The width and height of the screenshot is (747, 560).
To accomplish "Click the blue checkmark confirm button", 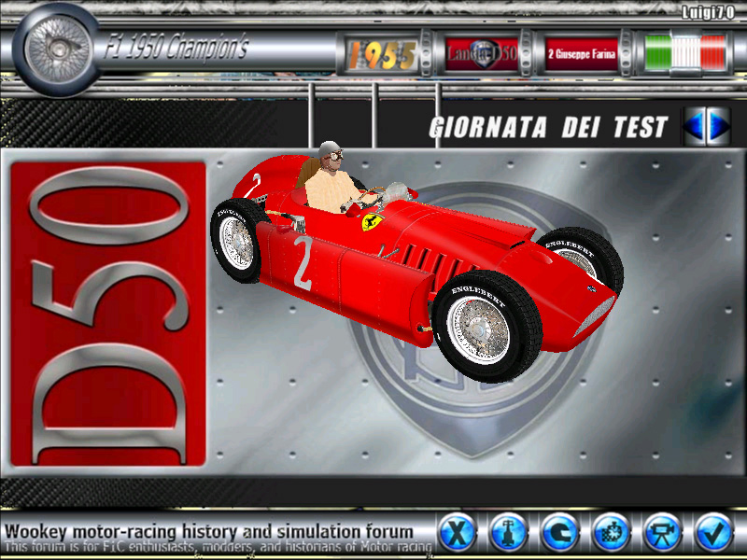I will tap(713, 531).
